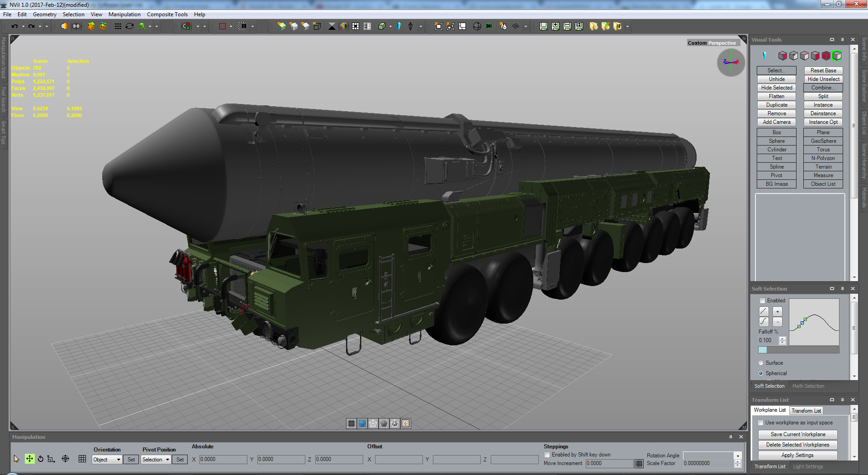This screenshot has width=868, height=475.
Task: Click the Absolute X input field
Action: 223,459
